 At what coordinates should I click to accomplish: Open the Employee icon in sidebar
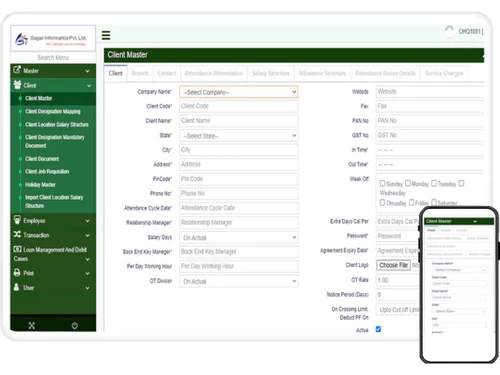click(17, 220)
